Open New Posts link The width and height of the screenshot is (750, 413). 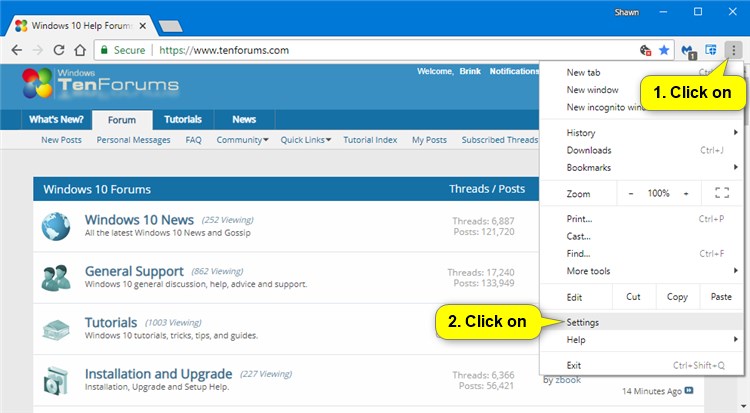coord(61,140)
